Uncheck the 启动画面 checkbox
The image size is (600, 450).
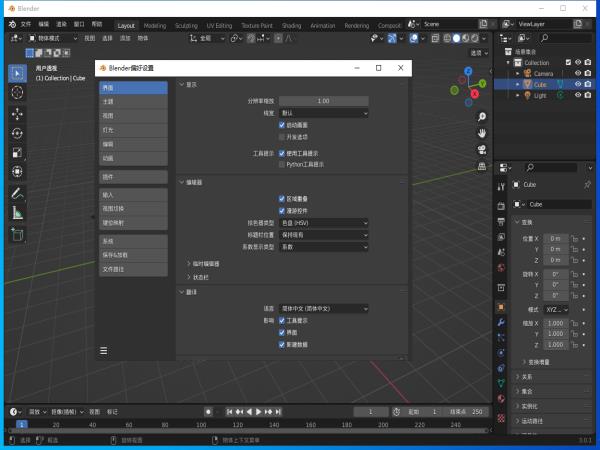(x=282, y=125)
